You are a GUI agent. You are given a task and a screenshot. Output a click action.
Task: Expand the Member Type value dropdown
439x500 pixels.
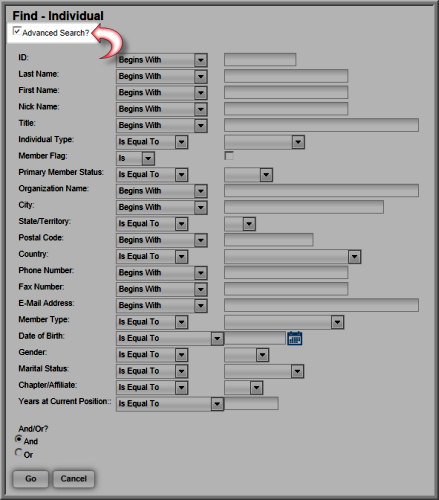click(x=284, y=322)
